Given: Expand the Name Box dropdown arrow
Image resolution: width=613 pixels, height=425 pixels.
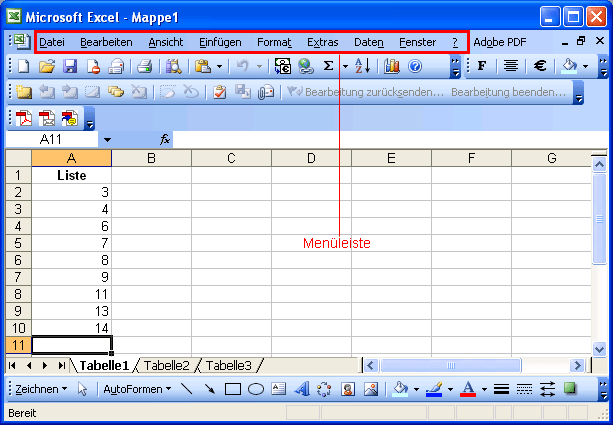Looking at the screenshot, I should 107,140.
